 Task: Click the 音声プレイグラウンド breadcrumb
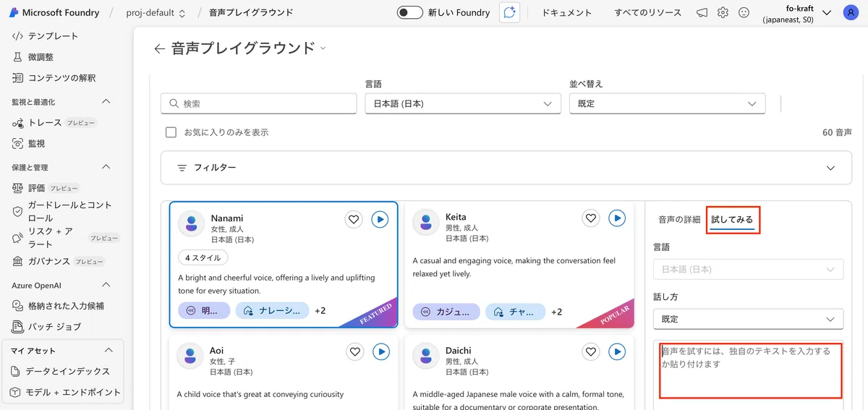pos(251,13)
